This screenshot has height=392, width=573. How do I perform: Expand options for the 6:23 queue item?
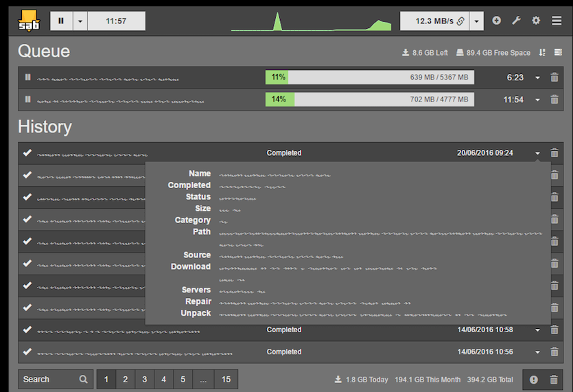point(537,78)
